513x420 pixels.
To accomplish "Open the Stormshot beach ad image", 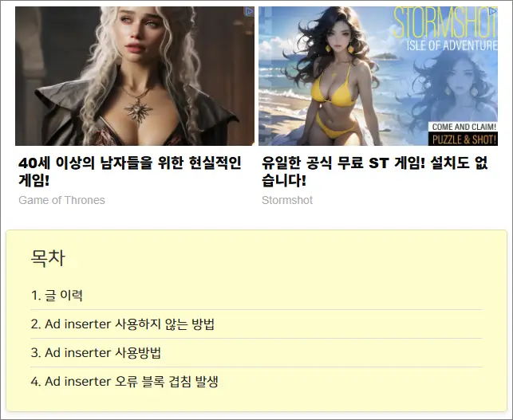I will point(378,77).
